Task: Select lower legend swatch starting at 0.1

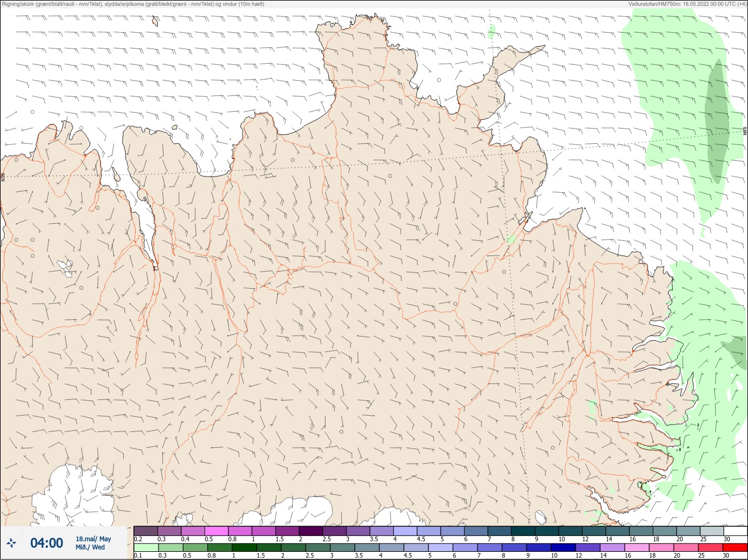Action: click(x=146, y=548)
